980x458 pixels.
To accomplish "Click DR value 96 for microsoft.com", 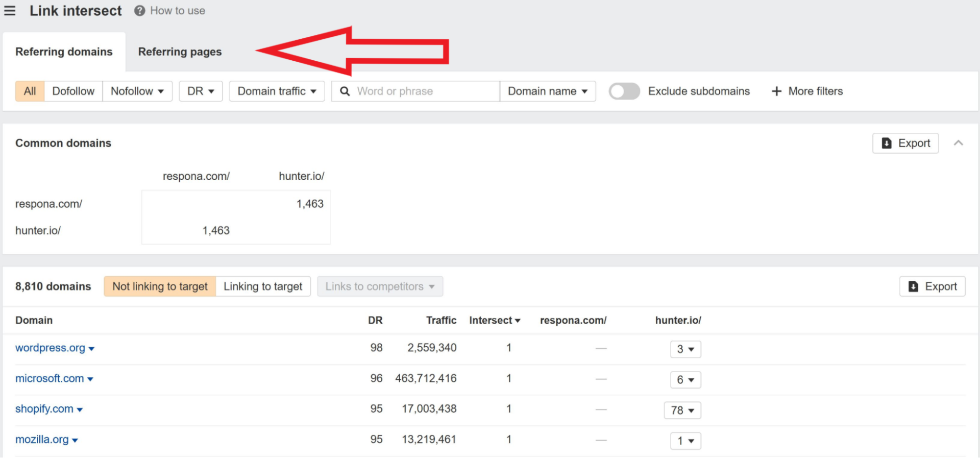I will point(376,379).
